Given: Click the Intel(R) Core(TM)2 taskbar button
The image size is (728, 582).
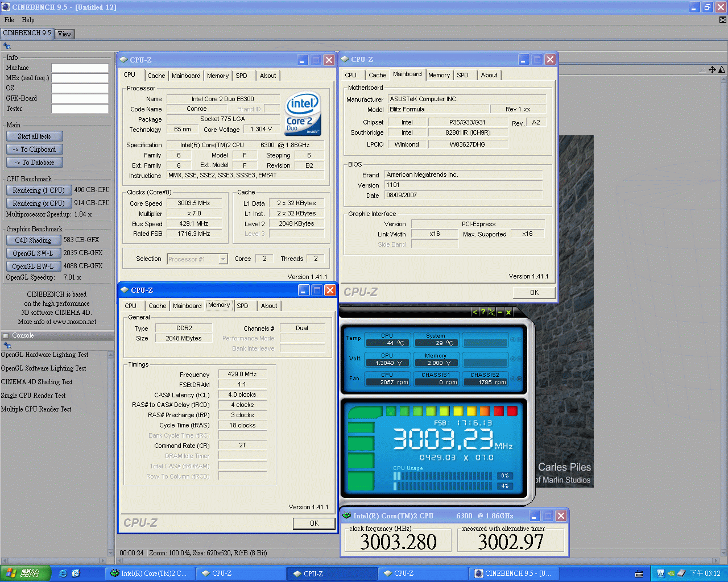Looking at the screenshot, I should tap(150, 573).
